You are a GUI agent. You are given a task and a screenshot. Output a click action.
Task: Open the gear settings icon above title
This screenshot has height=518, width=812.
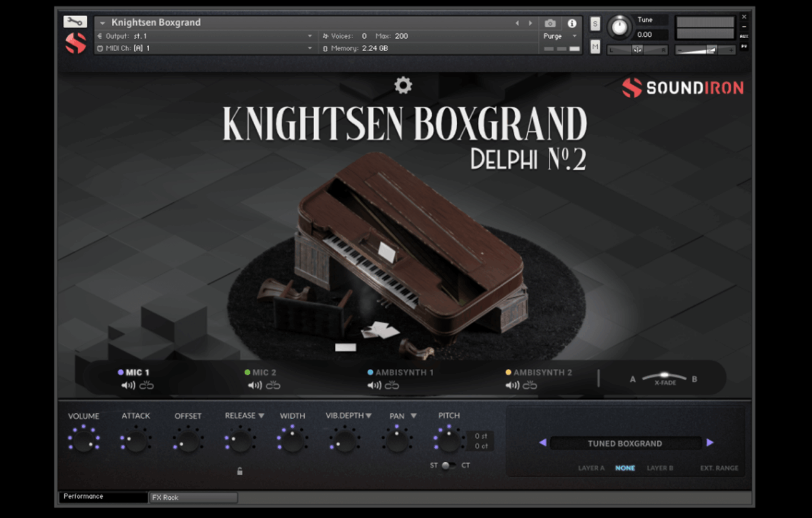point(404,86)
